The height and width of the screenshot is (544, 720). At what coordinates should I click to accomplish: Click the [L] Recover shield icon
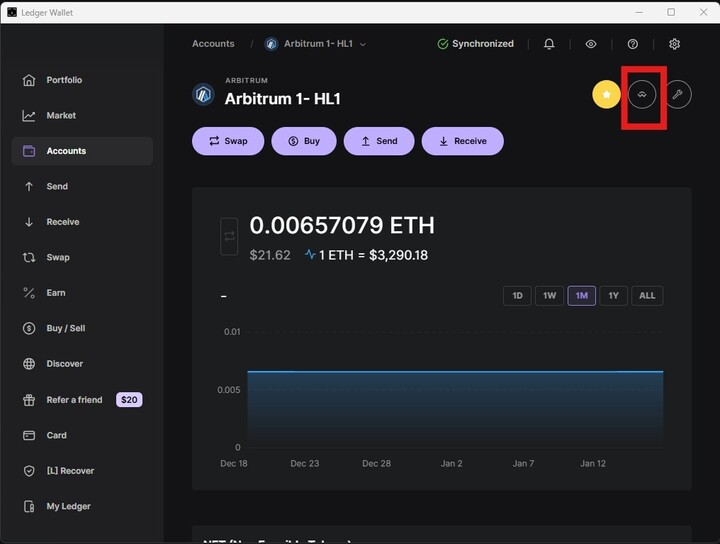click(29, 471)
